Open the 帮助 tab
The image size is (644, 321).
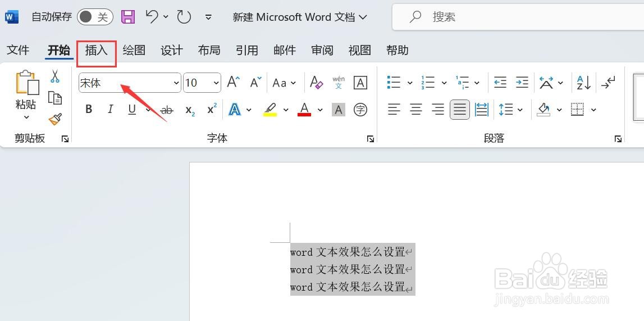tap(397, 50)
